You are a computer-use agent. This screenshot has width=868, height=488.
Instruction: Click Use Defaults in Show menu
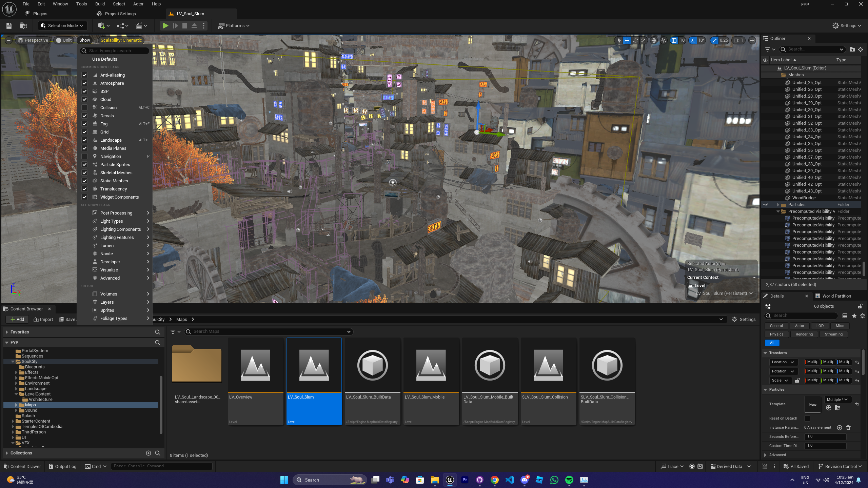104,59
